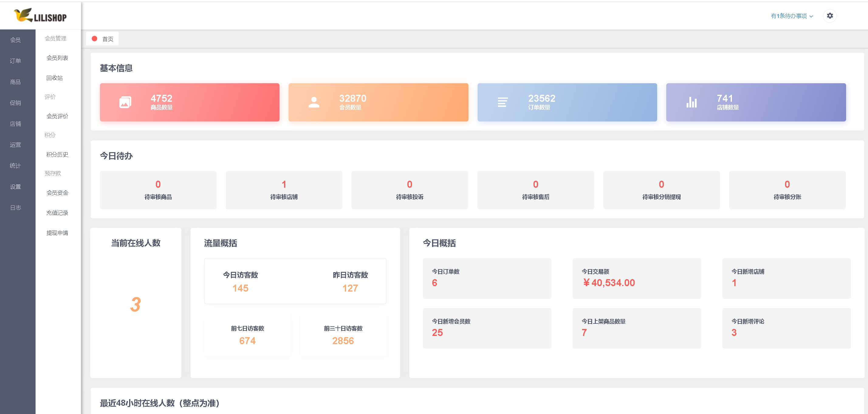
Task: Click the LILISHOP bird logo
Action: pyautogui.click(x=40, y=15)
